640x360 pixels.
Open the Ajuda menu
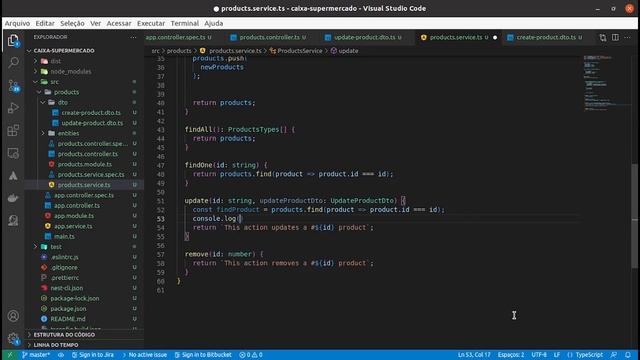(x=213, y=23)
